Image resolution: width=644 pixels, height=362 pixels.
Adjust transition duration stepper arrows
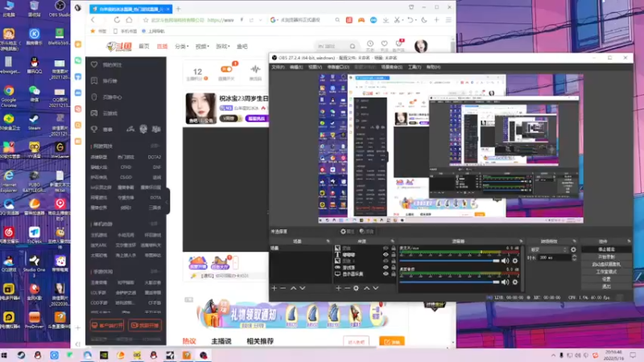tap(574, 257)
